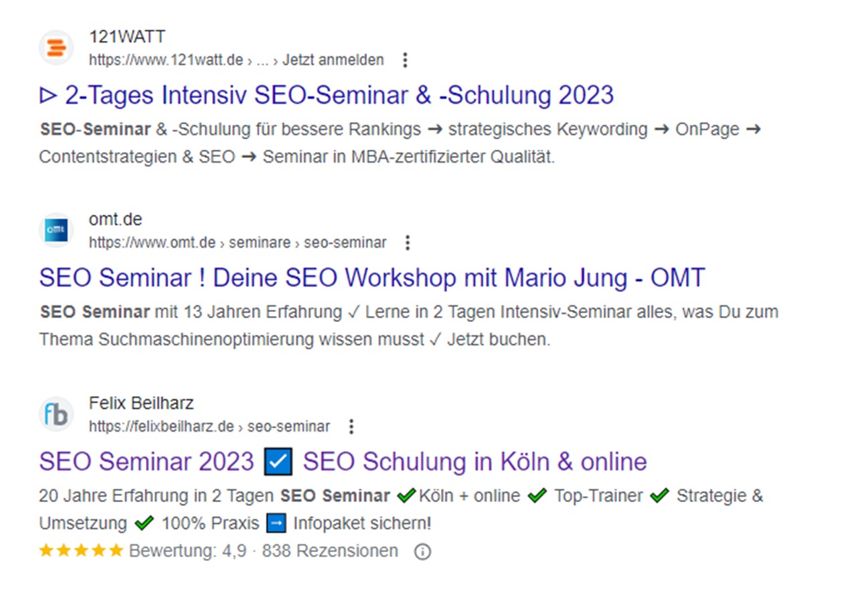The width and height of the screenshot is (868, 593).
Task: Open the 2-Tages Intensiv SEO-Seminar result link
Action: [x=335, y=94]
